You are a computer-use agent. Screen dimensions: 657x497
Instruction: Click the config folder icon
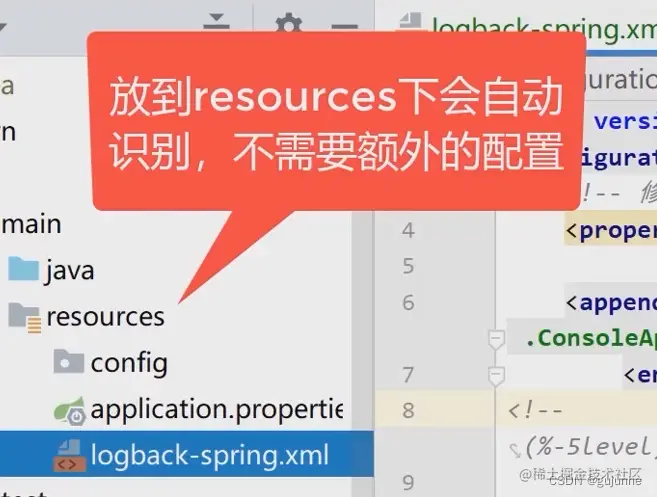[x=69, y=361]
